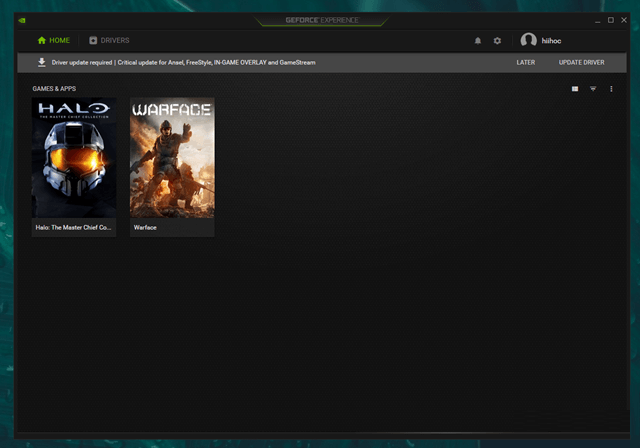This screenshot has height=448, width=640.
Task: Open the settings gear
Action: pyautogui.click(x=497, y=41)
